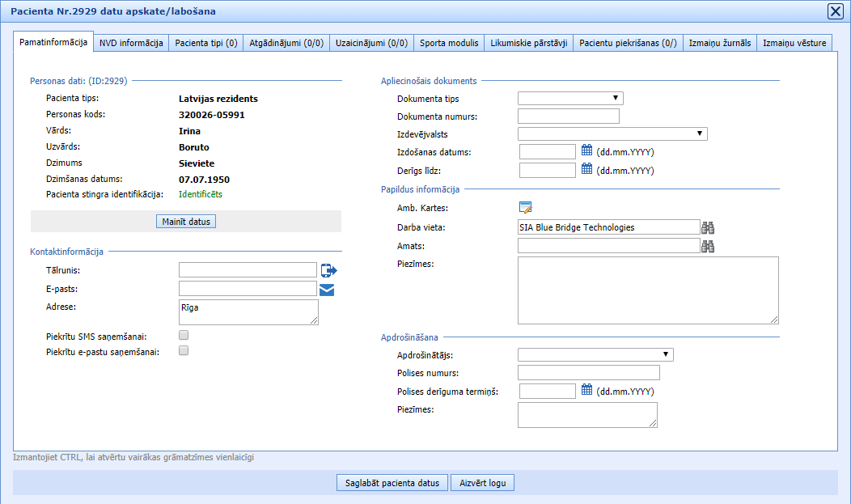
Task: Open calendar for Polises derīguma termiņš
Action: coord(587,390)
